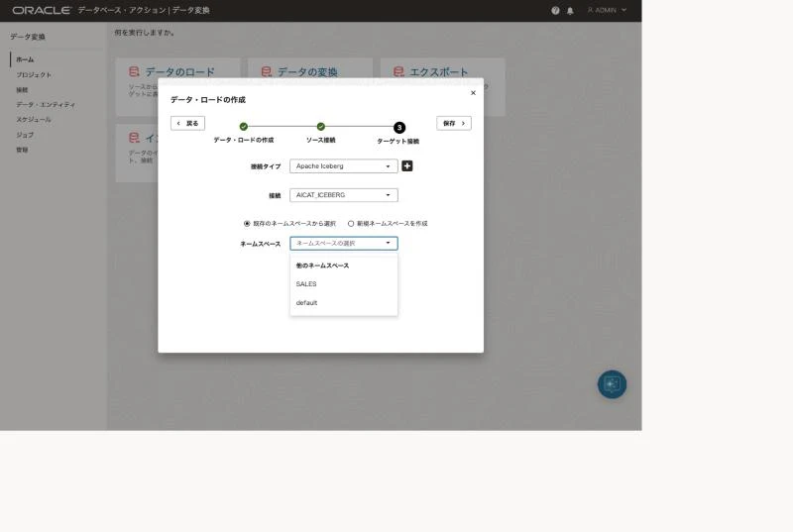Click the help question mark icon

[555, 11]
